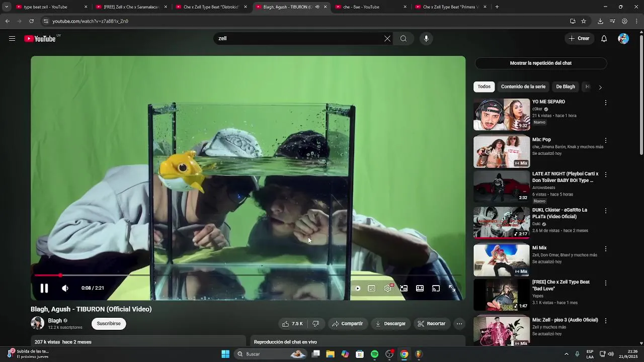Open more actions three-dot button
This screenshot has height=362, width=644.
point(459,324)
